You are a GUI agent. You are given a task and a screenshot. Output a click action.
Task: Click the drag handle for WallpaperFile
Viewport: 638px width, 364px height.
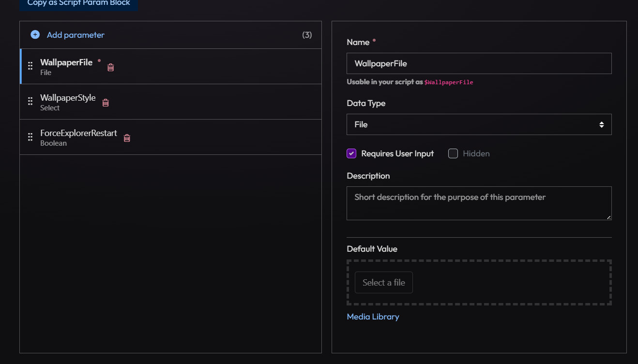point(30,66)
